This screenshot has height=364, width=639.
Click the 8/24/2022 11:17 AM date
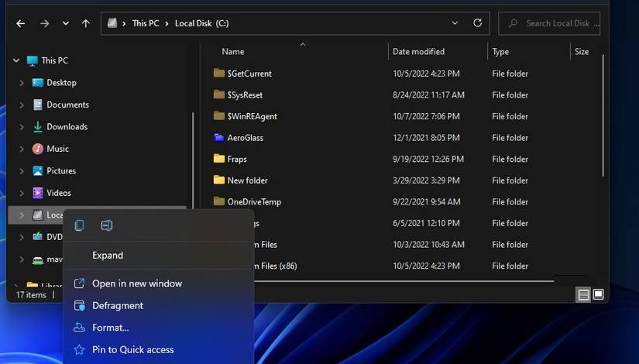point(429,95)
